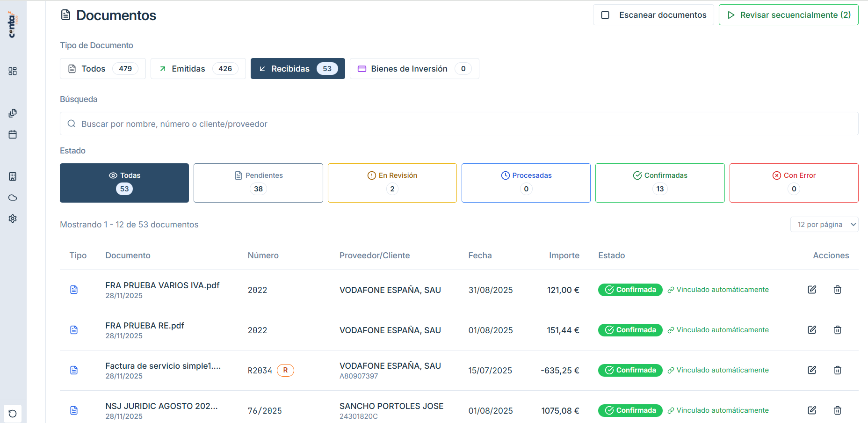Open settings gear icon in sidebar
Image resolution: width=868 pixels, height=423 pixels.
coord(13,219)
